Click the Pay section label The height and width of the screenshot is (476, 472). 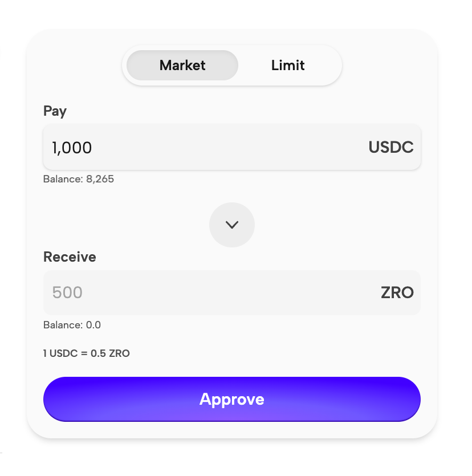point(55,111)
